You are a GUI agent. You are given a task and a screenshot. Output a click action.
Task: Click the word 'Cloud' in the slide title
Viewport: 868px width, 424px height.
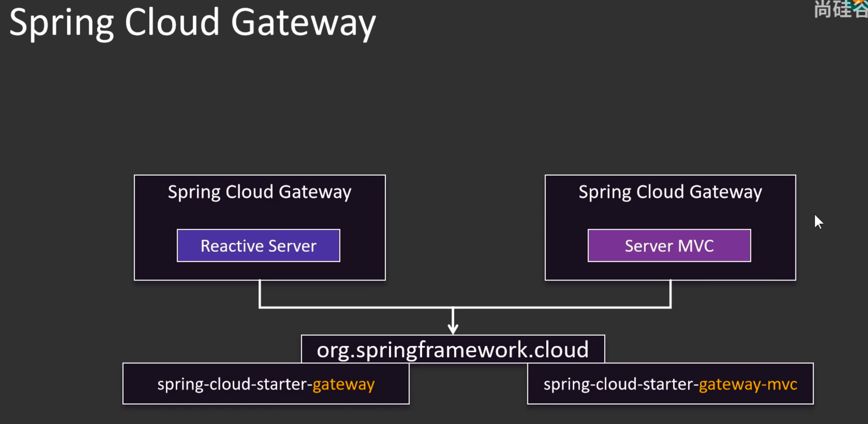tap(172, 23)
